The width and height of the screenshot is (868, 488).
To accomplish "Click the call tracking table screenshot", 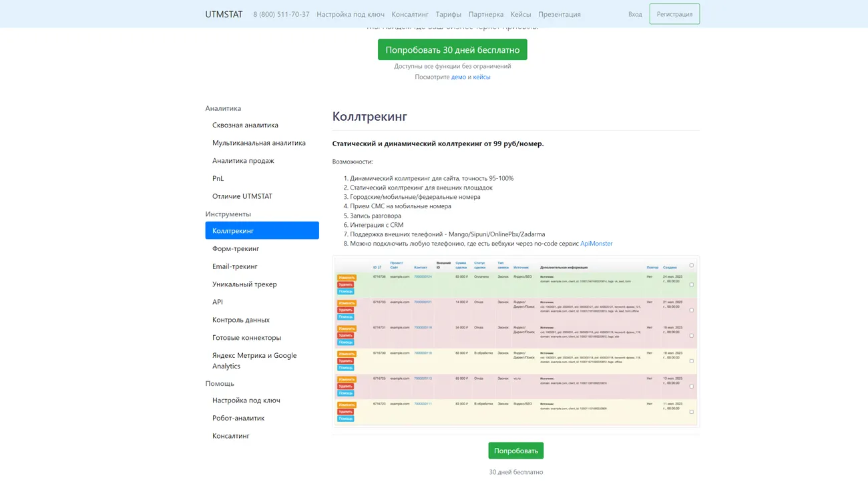I will (x=515, y=341).
